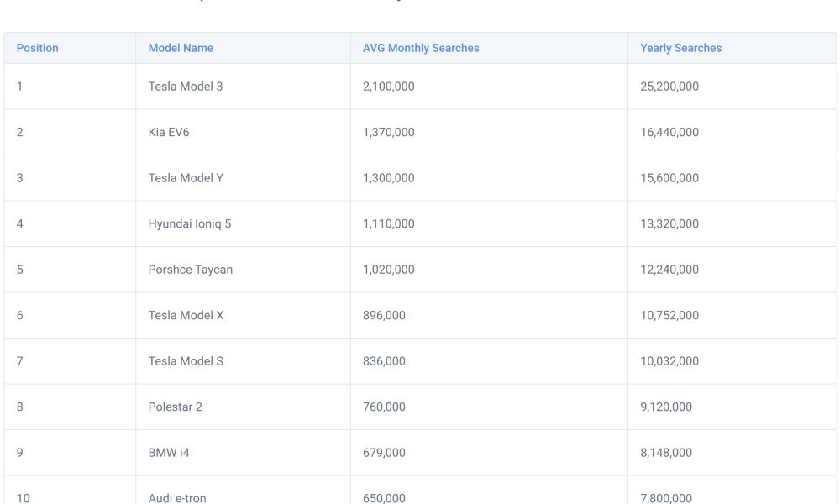Screen dimensions: 840x504
Task: Click monthly searches value 836,000
Action: point(384,361)
